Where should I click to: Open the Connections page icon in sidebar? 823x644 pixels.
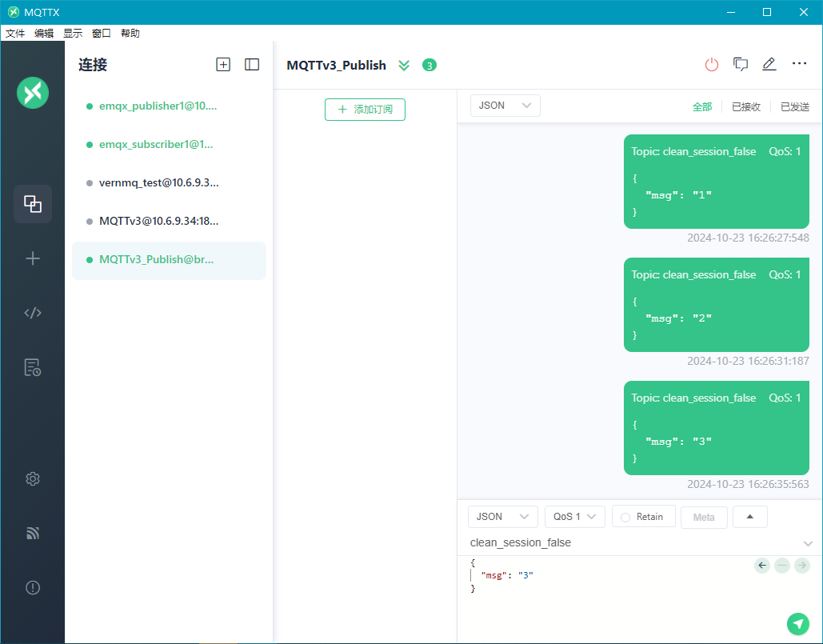pyautogui.click(x=33, y=204)
